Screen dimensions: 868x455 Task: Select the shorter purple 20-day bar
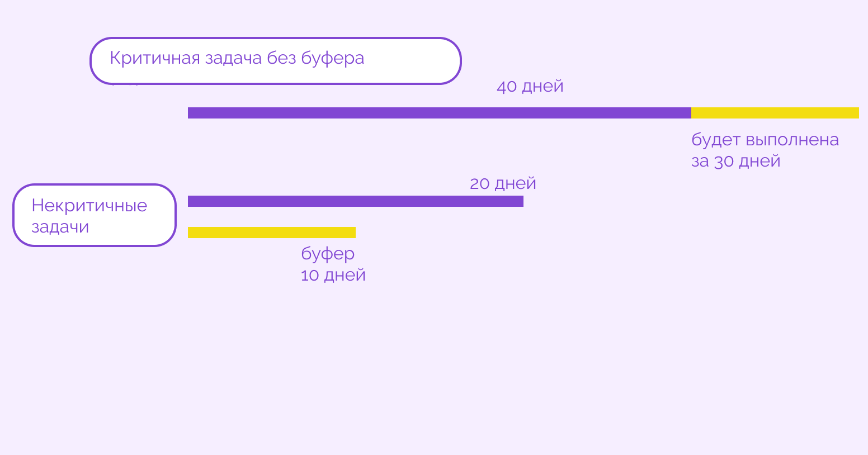pos(355,201)
